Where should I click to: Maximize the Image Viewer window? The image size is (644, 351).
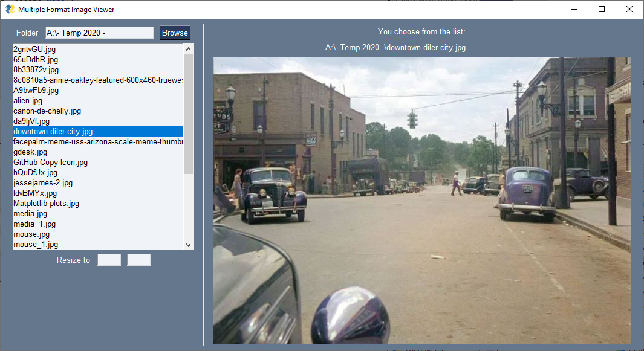[x=601, y=9]
